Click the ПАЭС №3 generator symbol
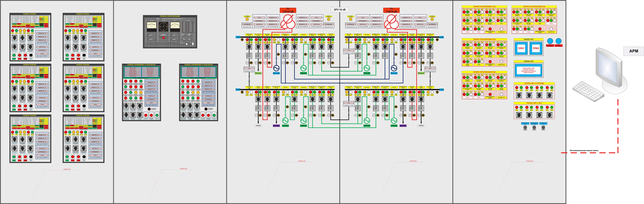 point(303,121)
